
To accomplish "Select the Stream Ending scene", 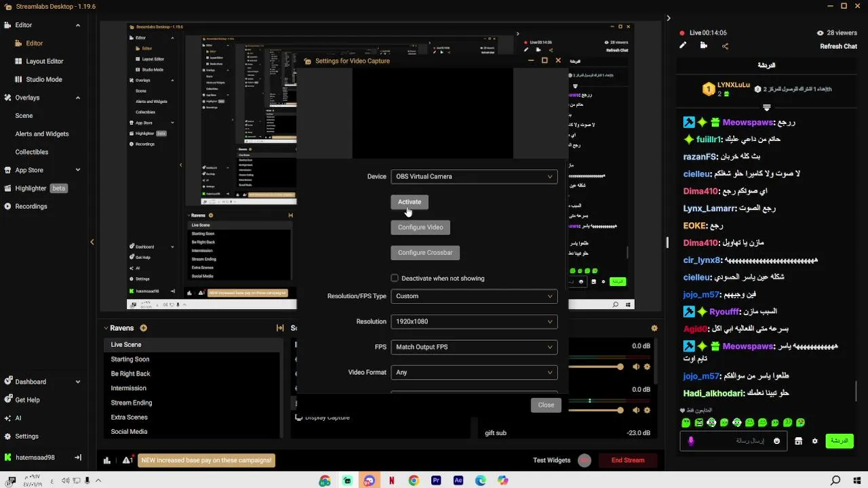I will 132,403.
